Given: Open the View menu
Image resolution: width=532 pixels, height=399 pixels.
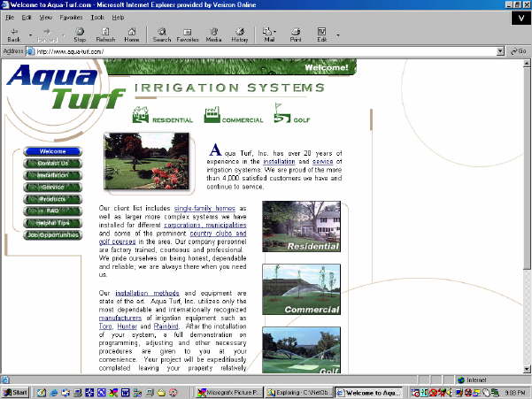Looking at the screenshot, I should 46,18.
